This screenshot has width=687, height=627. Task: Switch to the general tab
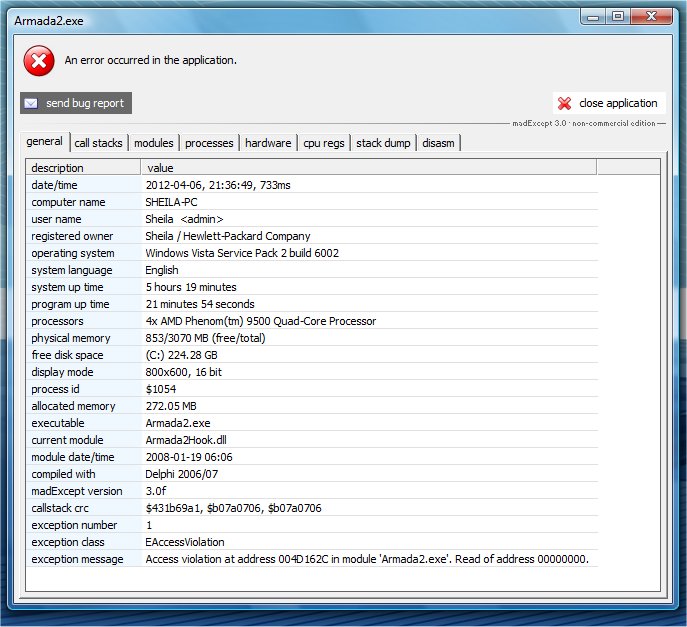(45, 142)
